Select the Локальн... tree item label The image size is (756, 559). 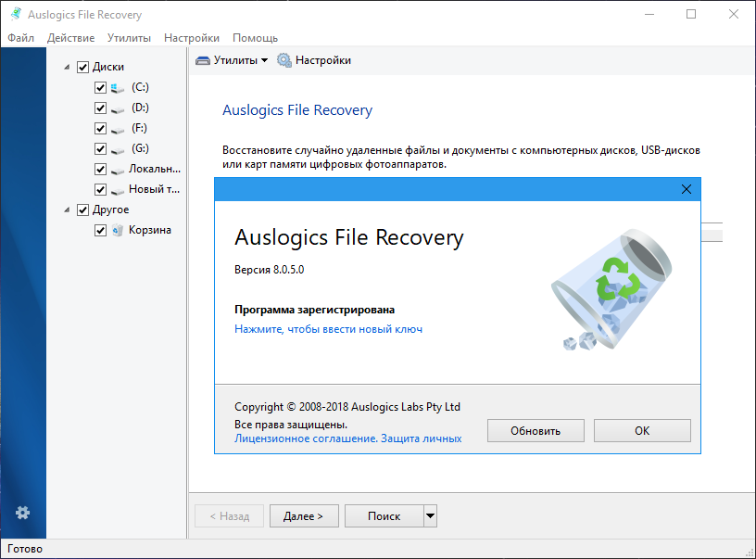point(155,169)
